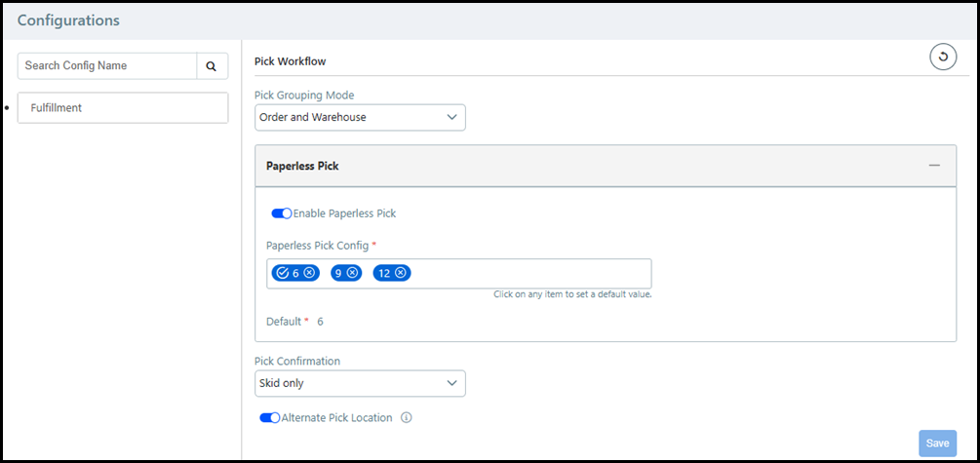Set chip 9 as the default value

[340, 273]
